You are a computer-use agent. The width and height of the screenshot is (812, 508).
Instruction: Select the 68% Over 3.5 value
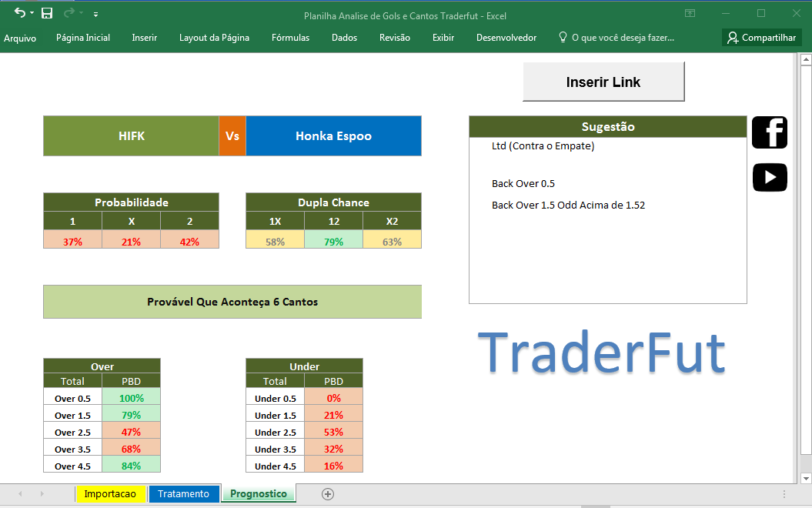point(132,449)
